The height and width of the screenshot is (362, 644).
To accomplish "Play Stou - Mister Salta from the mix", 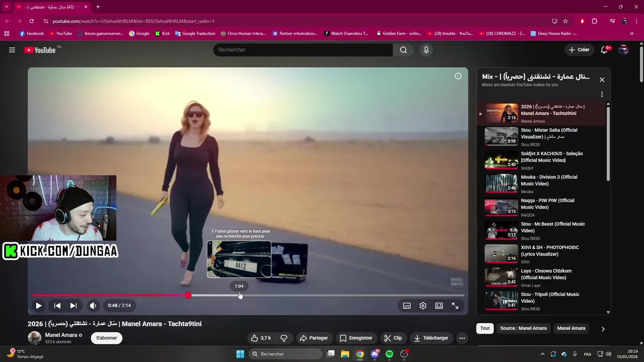I will pyautogui.click(x=542, y=137).
